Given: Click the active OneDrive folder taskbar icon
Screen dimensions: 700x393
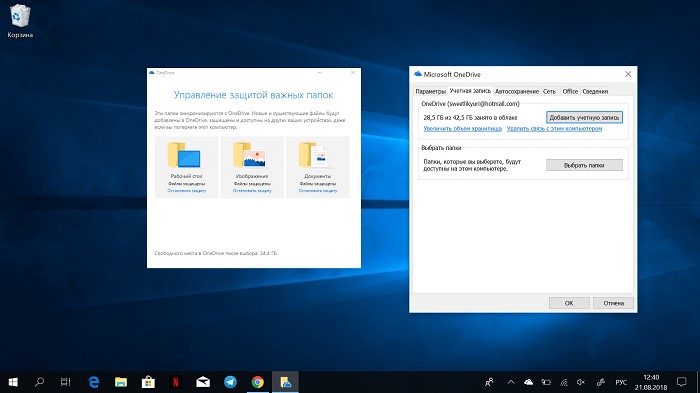Looking at the screenshot, I should tap(285, 382).
